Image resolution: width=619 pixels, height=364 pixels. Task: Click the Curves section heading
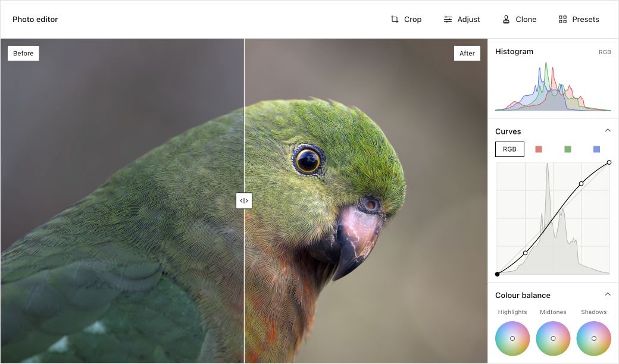(x=508, y=131)
